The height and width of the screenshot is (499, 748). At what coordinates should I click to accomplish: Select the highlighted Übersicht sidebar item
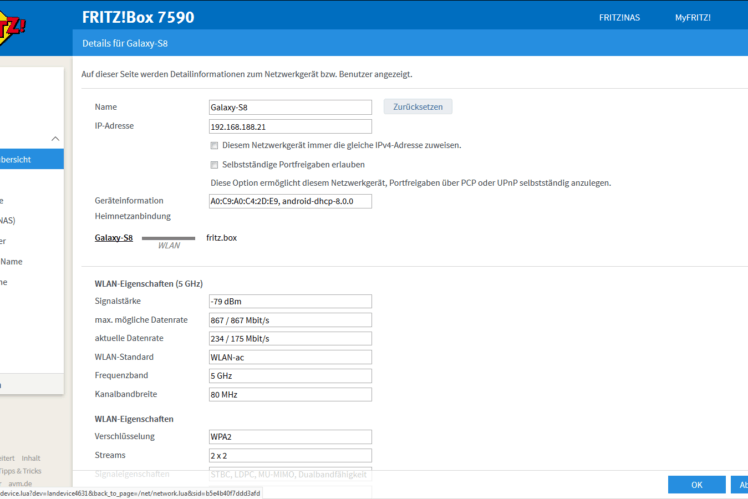31,159
